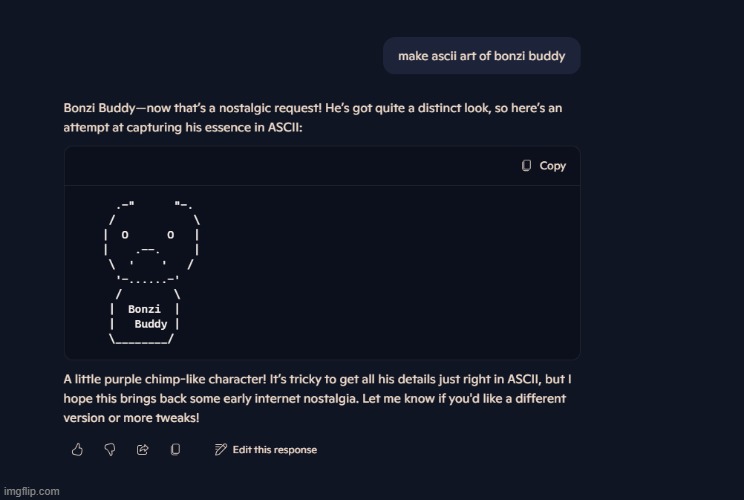Click the Copy label in code block

click(553, 166)
